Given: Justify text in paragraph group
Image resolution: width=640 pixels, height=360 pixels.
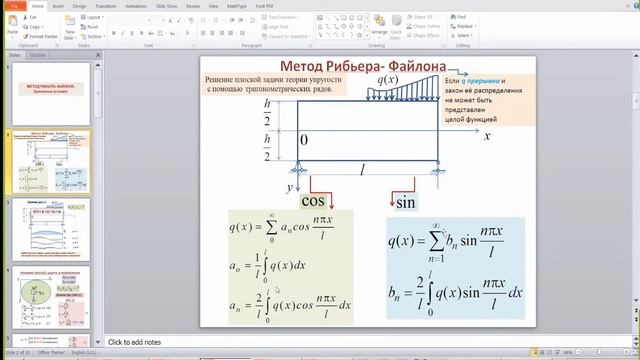Looking at the screenshot, I should [x=231, y=33].
